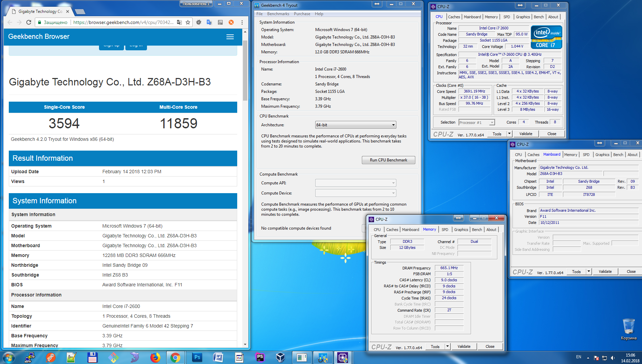This screenshot has height=364, width=642.
Task: Open Bench tab in top CPU-Z window
Action: point(539,17)
